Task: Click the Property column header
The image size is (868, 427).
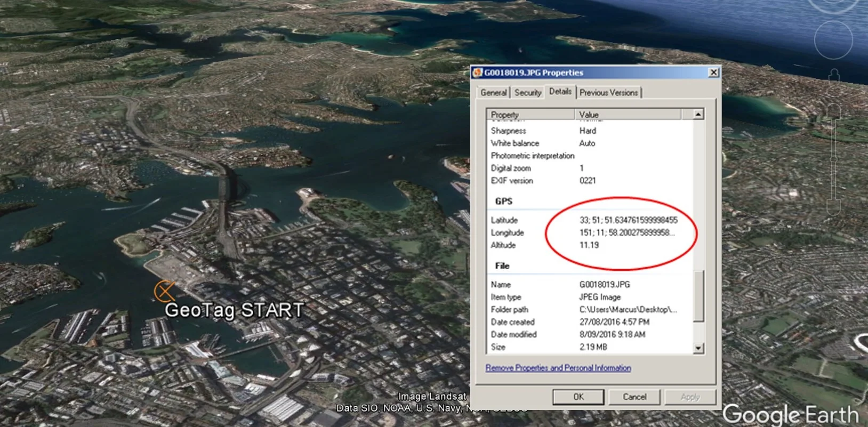Action: [x=531, y=114]
